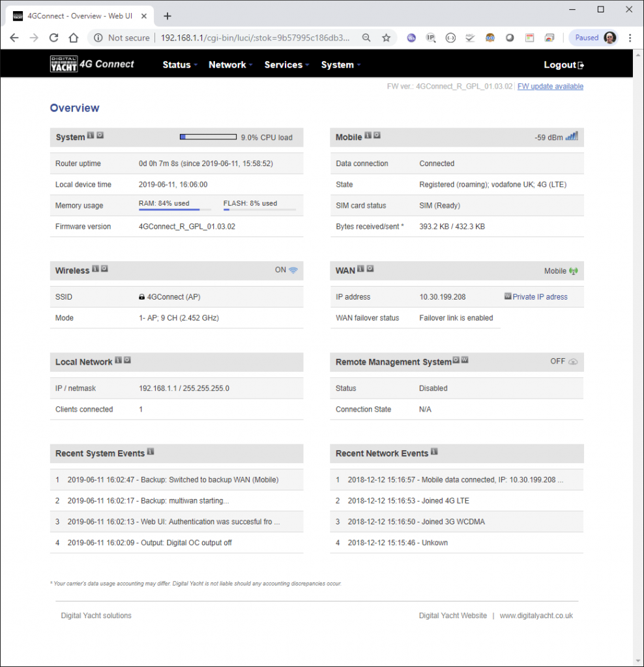Open the Services dropdown menu
This screenshot has height=667, width=644.
click(285, 64)
